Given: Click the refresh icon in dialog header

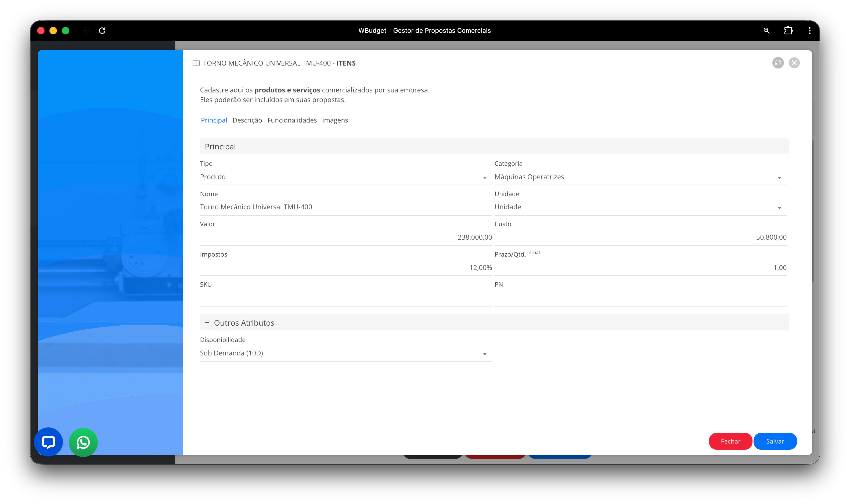Looking at the screenshot, I should (778, 63).
